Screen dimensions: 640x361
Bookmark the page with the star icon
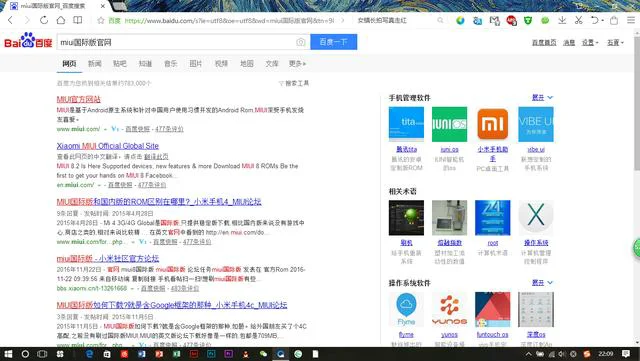click(101, 20)
